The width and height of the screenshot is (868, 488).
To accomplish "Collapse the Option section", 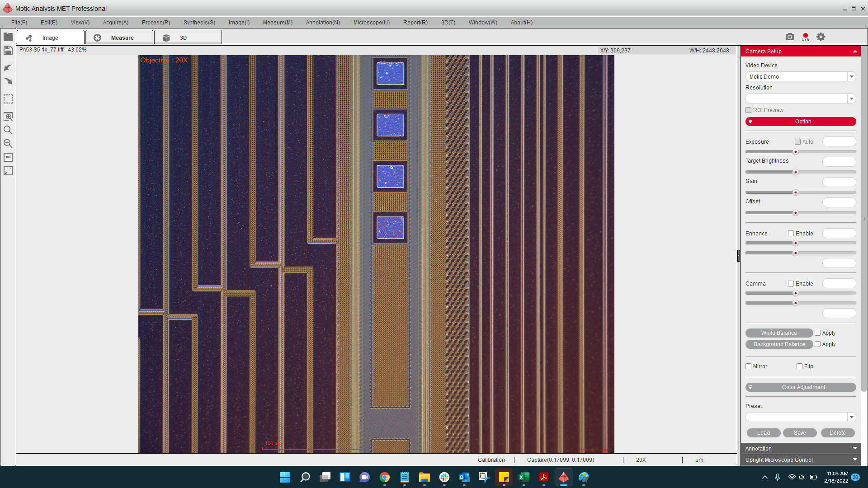I will point(801,122).
